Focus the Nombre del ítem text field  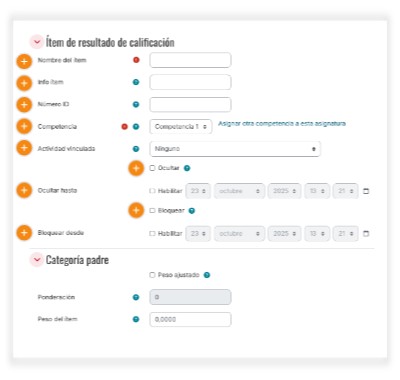coord(190,60)
